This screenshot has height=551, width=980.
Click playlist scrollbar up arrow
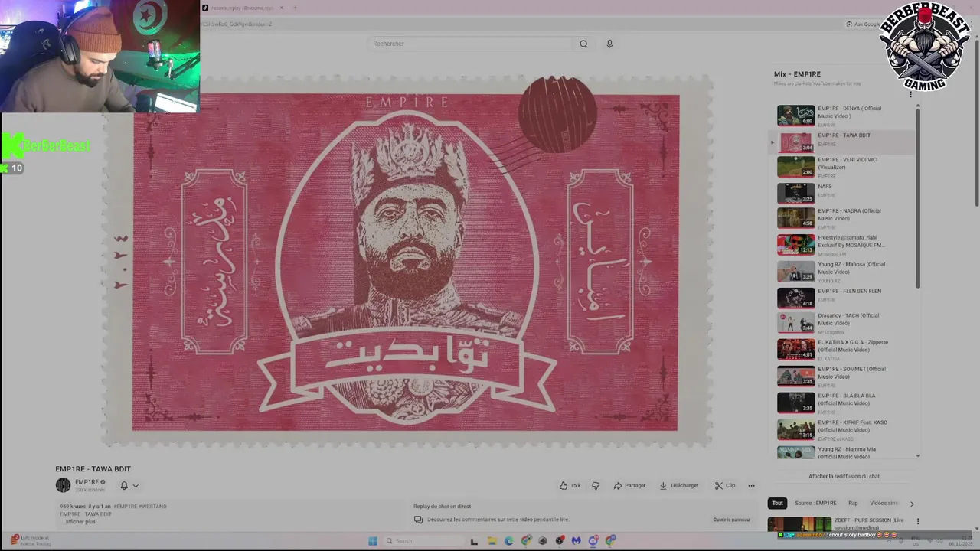pos(917,106)
